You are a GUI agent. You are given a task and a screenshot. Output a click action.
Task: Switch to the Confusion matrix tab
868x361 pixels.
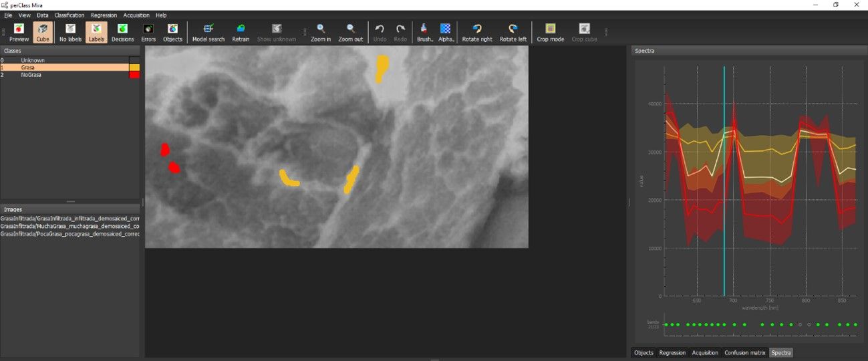[744, 352]
